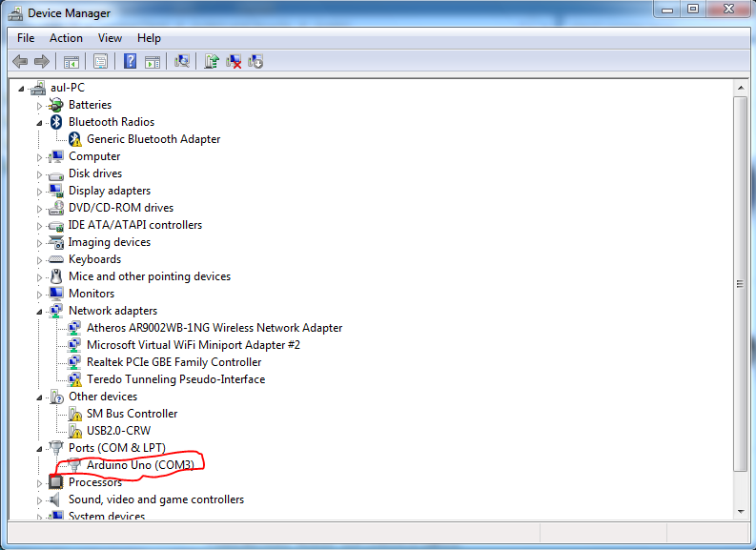Close the Device Manager window
Image resolution: width=756 pixels, height=550 pixels.
click(x=728, y=10)
